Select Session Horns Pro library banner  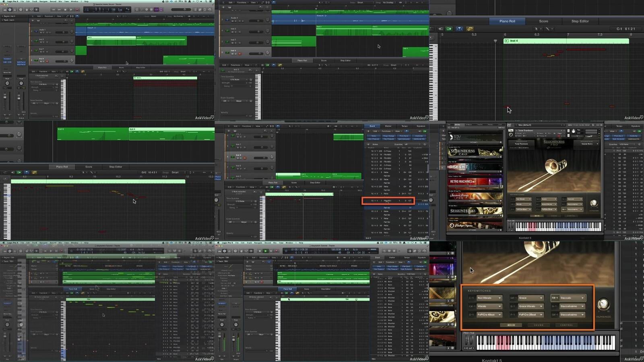tap(475, 152)
